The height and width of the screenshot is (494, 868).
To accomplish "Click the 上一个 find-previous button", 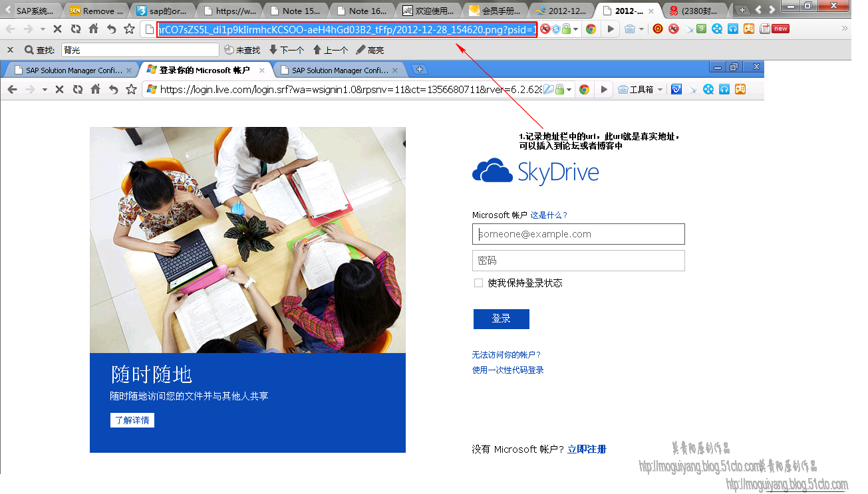I will 331,50.
